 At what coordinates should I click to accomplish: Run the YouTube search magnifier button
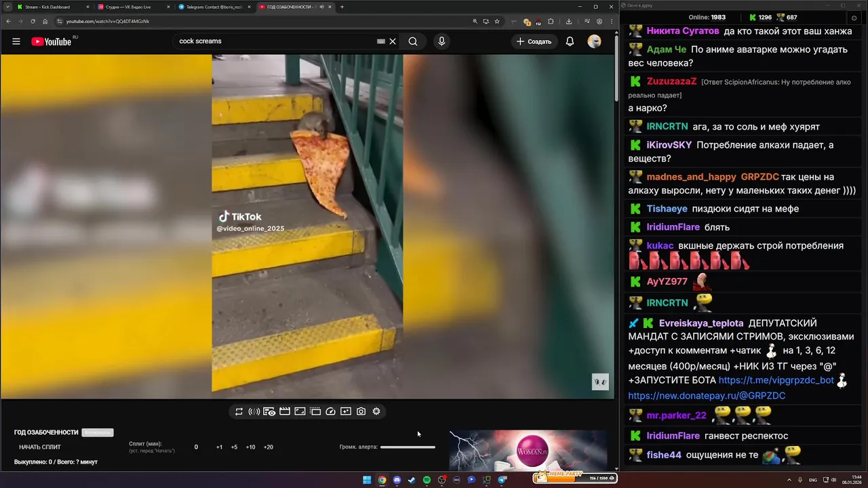[x=413, y=41]
